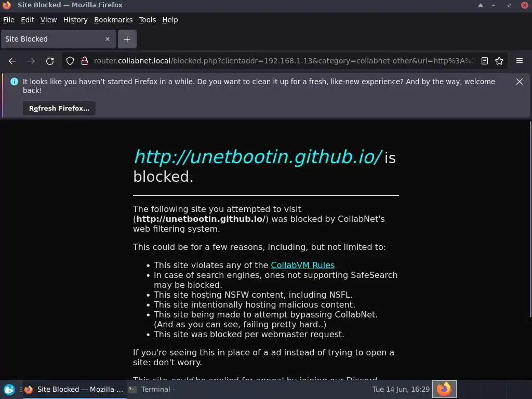Click the keep-above arrow in title bar
The width and height of the screenshot is (532, 399).
[481, 5]
